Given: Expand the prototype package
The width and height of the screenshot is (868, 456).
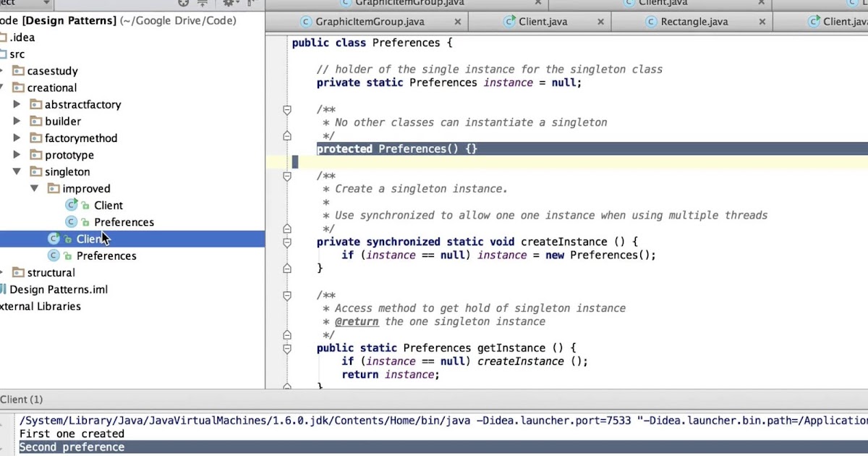Looking at the screenshot, I should pyautogui.click(x=17, y=155).
